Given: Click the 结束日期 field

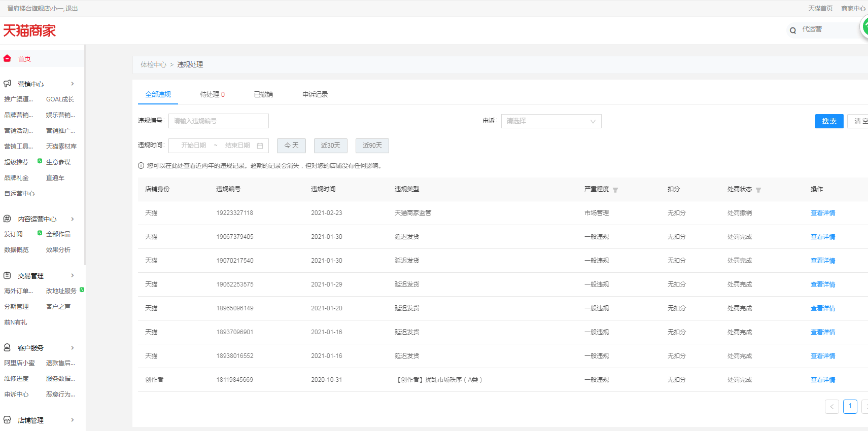Looking at the screenshot, I should click(x=237, y=146).
